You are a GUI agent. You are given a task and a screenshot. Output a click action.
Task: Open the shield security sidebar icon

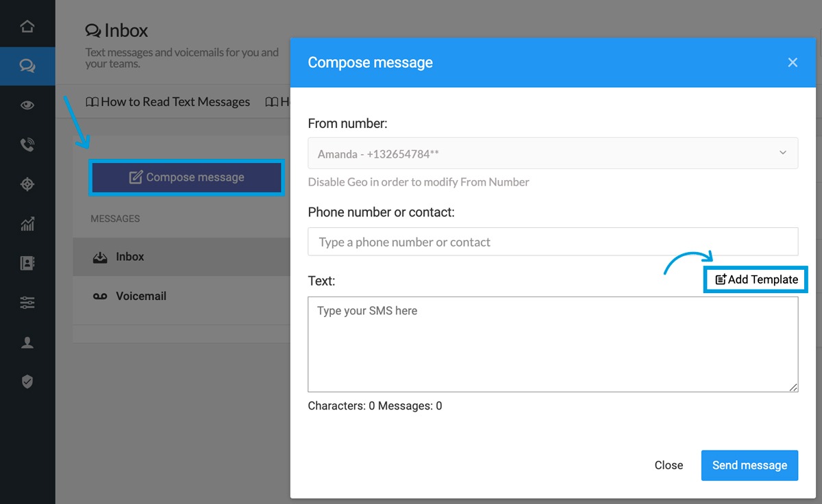pos(27,382)
